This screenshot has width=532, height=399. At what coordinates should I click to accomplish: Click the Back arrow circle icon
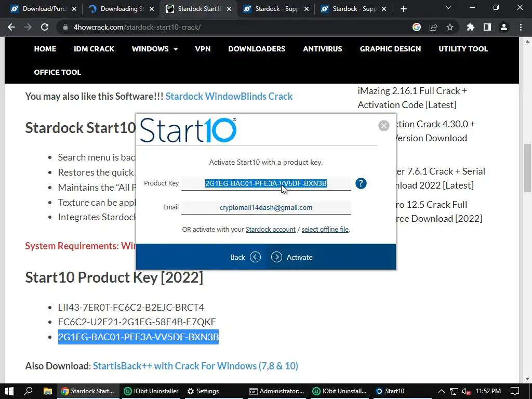(x=255, y=257)
